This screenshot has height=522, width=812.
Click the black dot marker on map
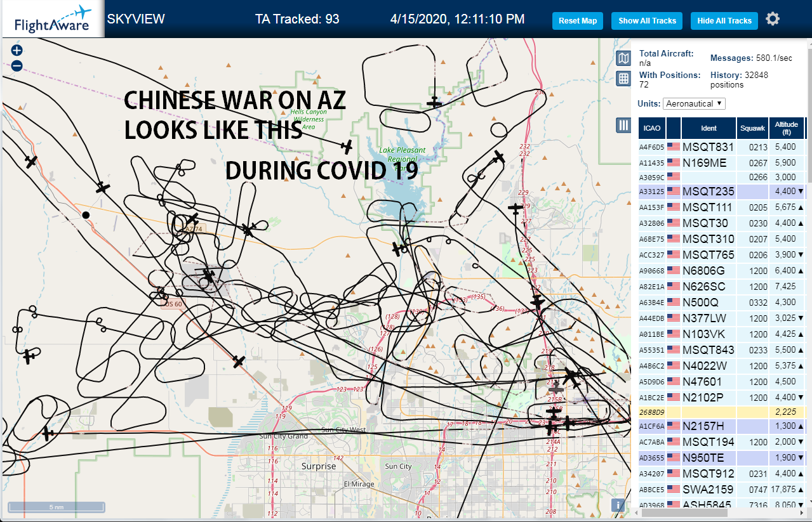(86, 215)
